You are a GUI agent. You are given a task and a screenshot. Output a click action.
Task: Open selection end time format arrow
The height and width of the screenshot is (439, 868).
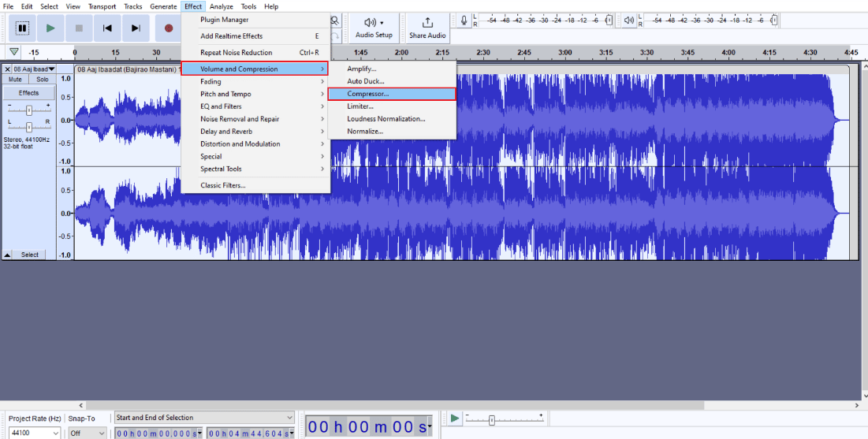(292, 433)
